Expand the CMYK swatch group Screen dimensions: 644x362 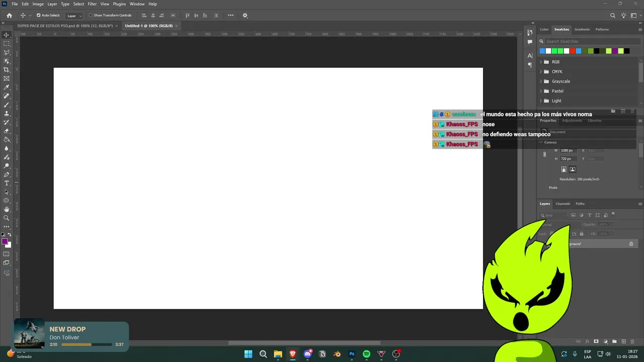tap(541, 71)
